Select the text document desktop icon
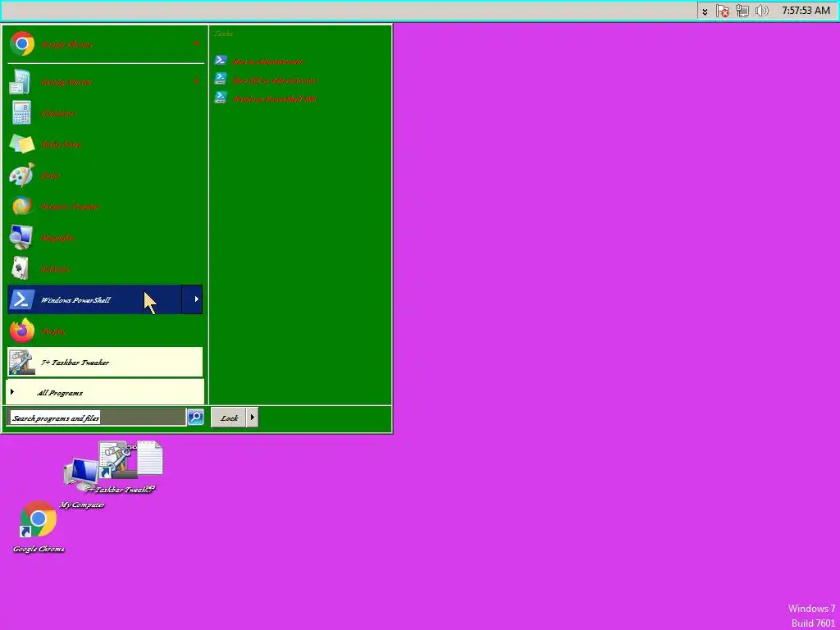This screenshot has height=630, width=840. click(x=150, y=458)
